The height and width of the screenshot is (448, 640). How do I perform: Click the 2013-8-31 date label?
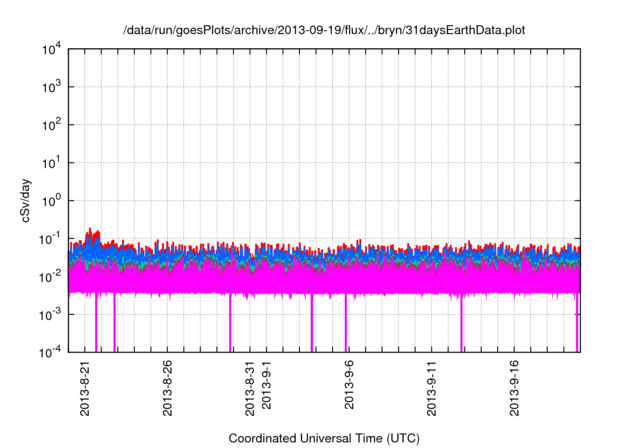pos(250,388)
